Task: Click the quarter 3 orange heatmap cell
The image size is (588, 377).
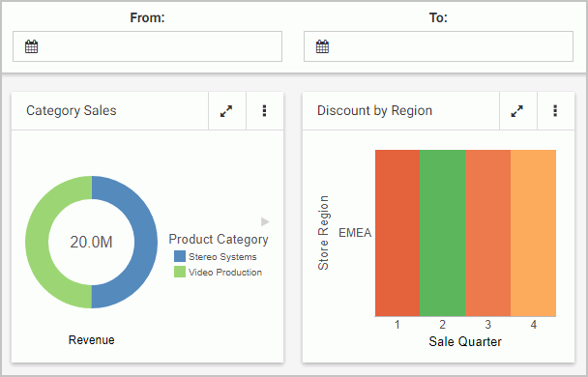Action: click(487, 233)
